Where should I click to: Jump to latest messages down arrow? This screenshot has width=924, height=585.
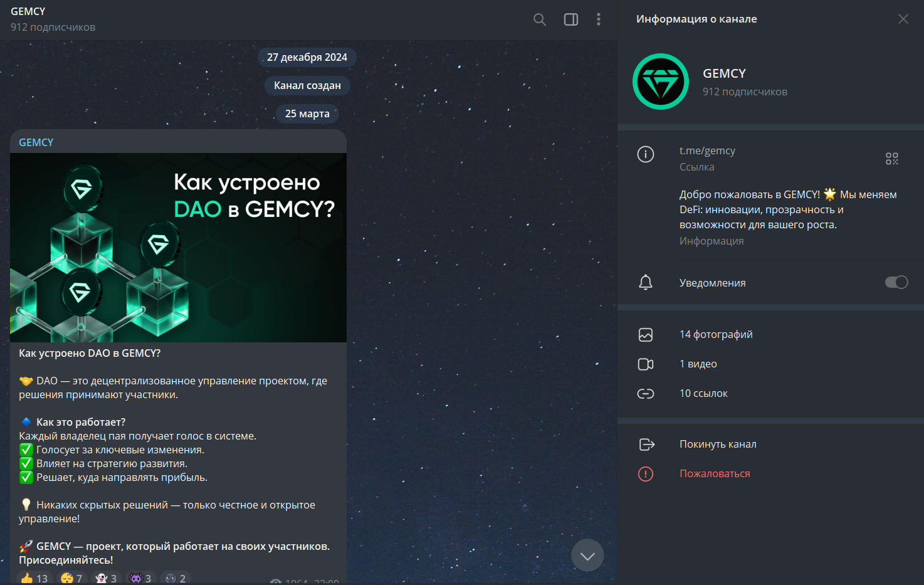click(x=587, y=556)
